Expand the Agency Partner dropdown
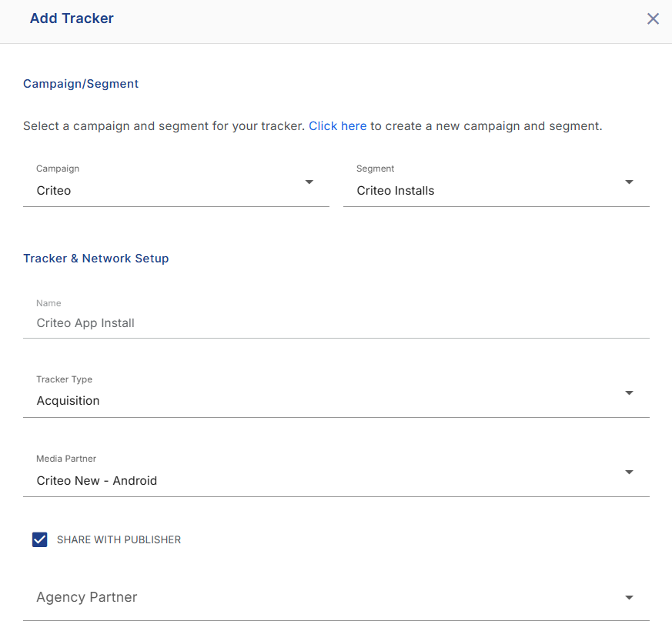 point(336,597)
